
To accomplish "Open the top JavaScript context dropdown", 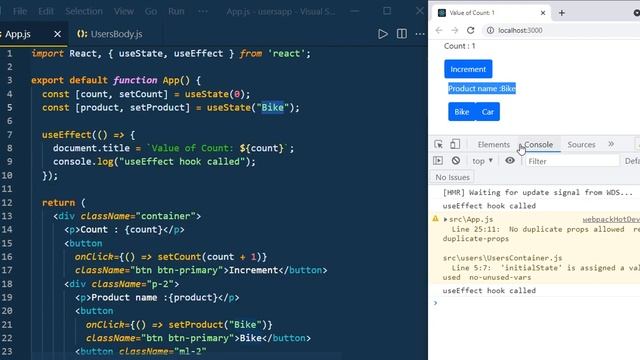I will click(x=482, y=161).
